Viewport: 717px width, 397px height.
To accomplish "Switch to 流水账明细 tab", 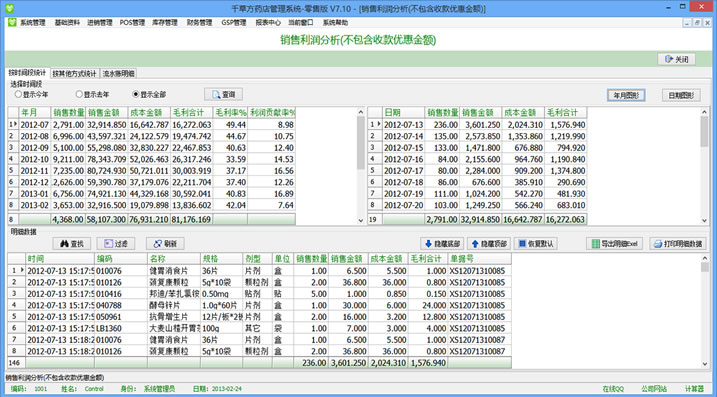I will (x=118, y=73).
